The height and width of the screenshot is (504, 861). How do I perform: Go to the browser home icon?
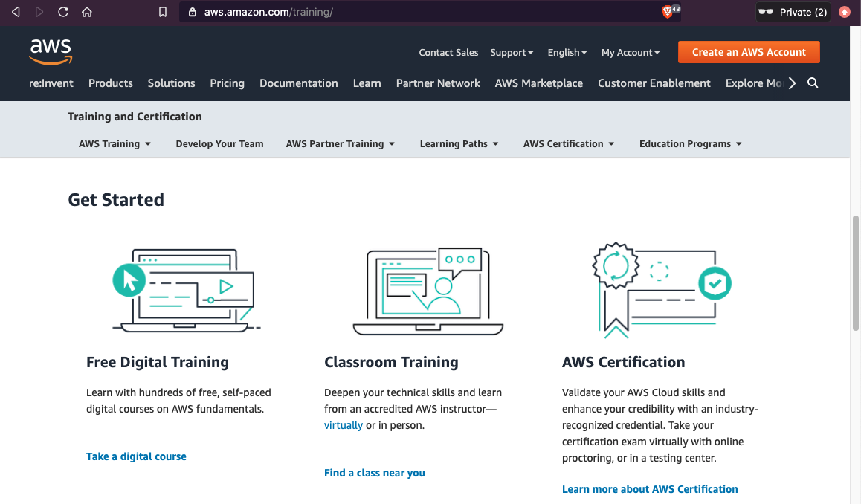point(87,12)
